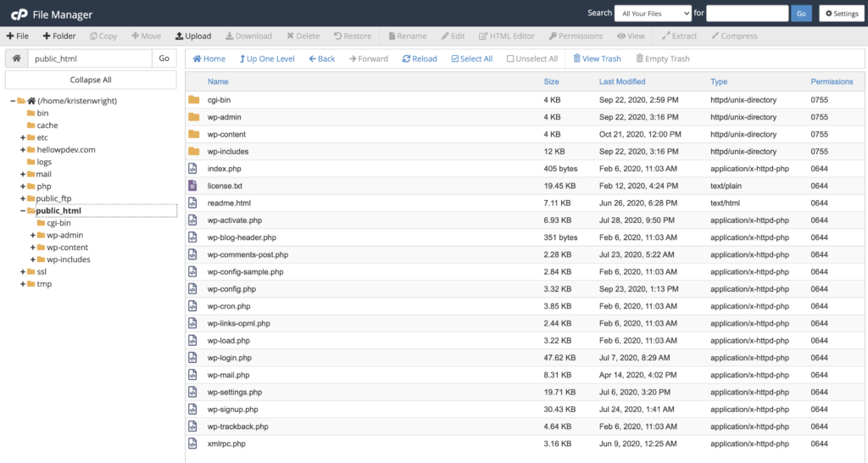Click the Move toolbar button
Screen dimensions: 868x463
pyautogui.click(x=146, y=36)
